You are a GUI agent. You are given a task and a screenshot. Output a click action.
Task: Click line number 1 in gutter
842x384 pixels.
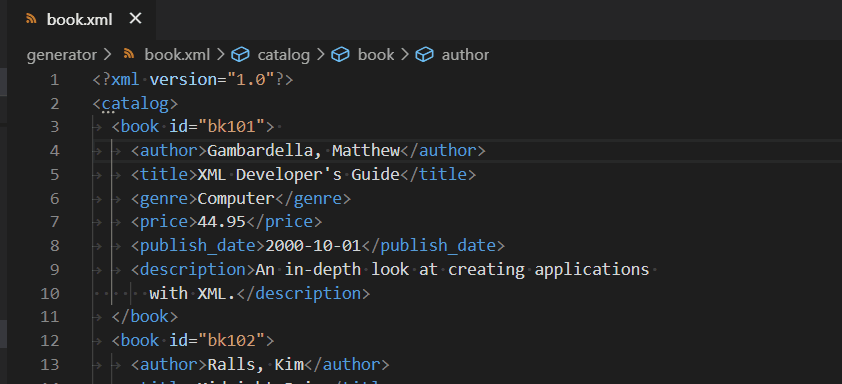[x=54, y=80]
